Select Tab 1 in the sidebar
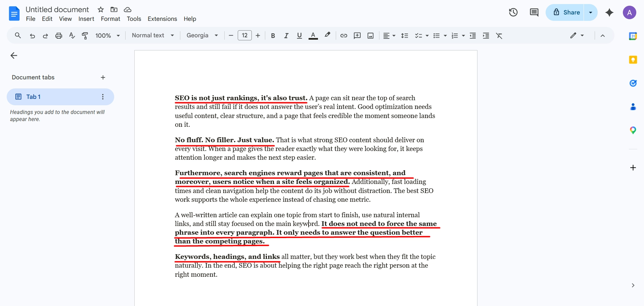The image size is (644, 306). pyautogui.click(x=60, y=97)
